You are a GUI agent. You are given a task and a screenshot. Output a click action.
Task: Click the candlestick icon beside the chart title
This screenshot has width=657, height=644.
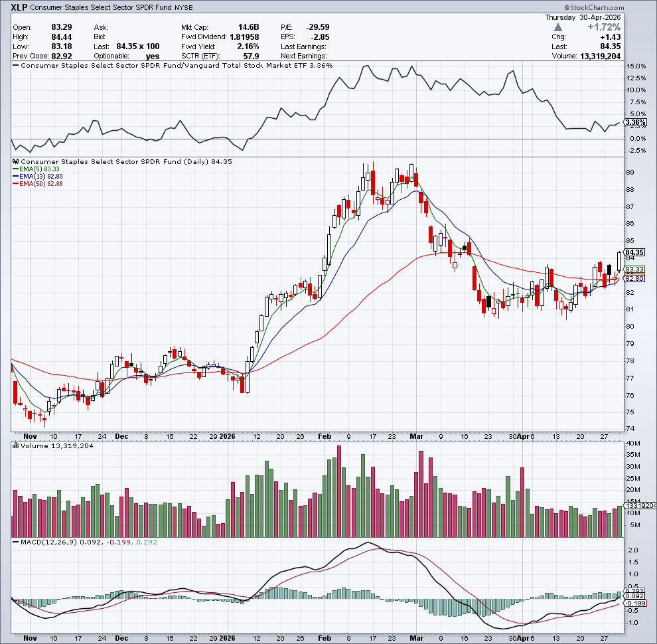[15, 161]
